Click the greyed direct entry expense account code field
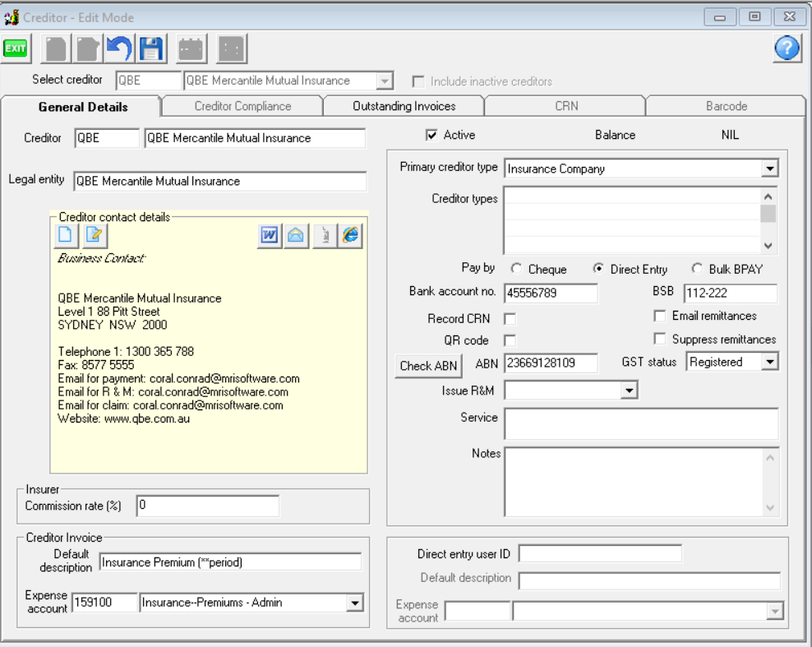Screen dimensions: 812x647 (478, 611)
